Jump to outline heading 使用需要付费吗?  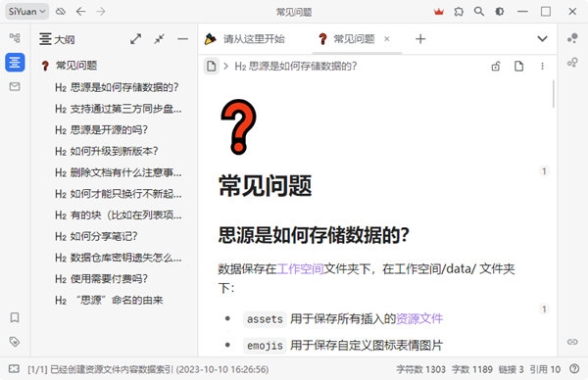point(101,278)
